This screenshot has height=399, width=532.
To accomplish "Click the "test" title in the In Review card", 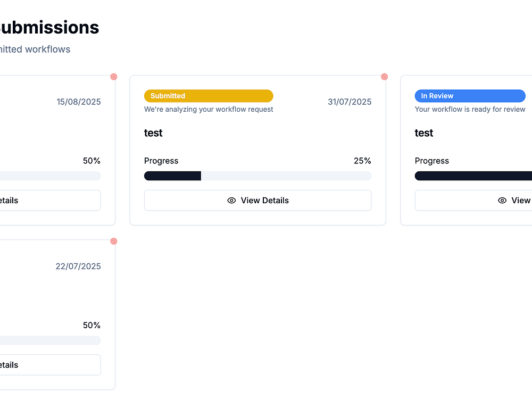I will pos(424,133).
